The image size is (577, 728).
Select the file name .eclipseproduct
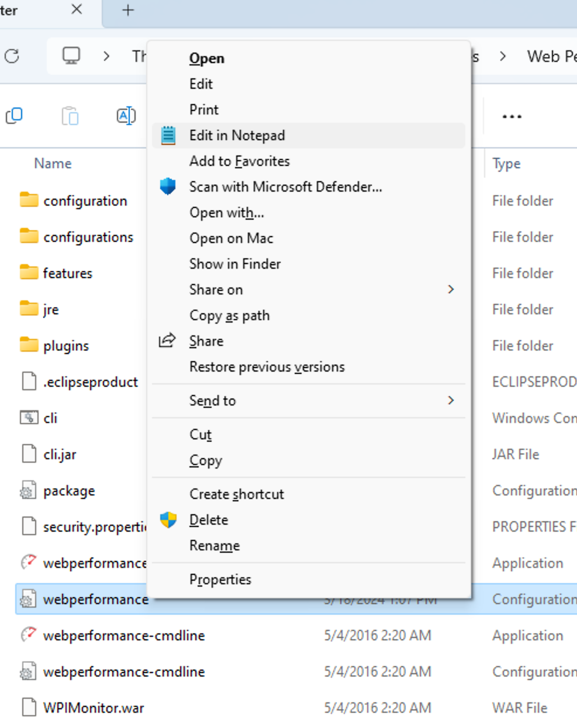(x=91, y=382)
